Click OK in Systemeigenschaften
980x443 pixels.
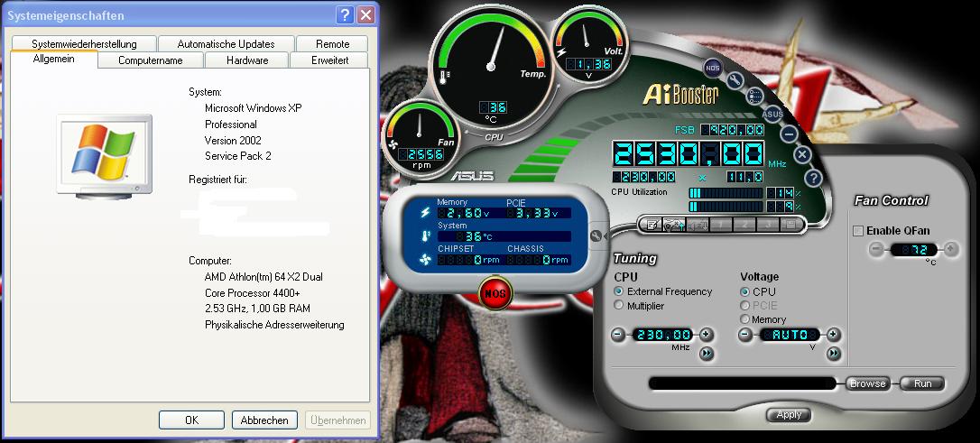tap(191, 420)
